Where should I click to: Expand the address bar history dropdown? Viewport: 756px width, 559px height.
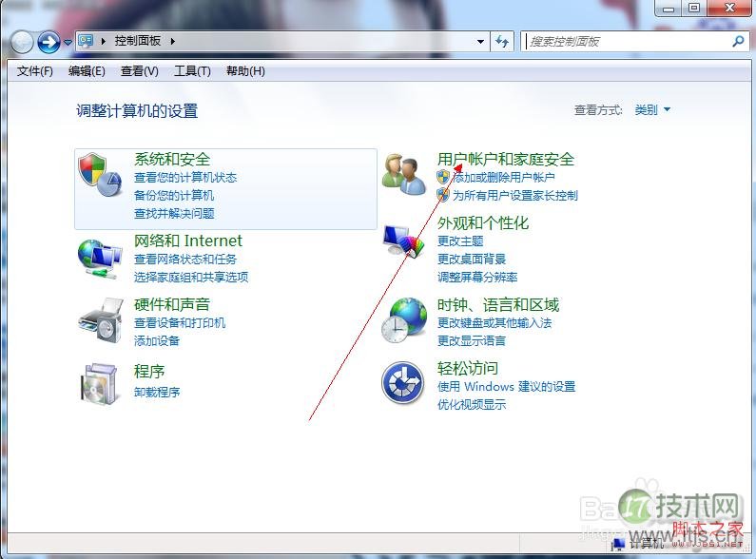click(480, 42)
